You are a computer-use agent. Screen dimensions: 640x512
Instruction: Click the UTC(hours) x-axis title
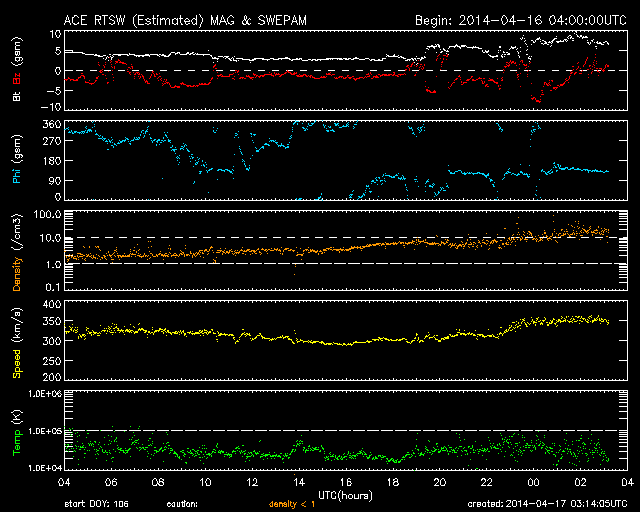click(x=345, y=496)
